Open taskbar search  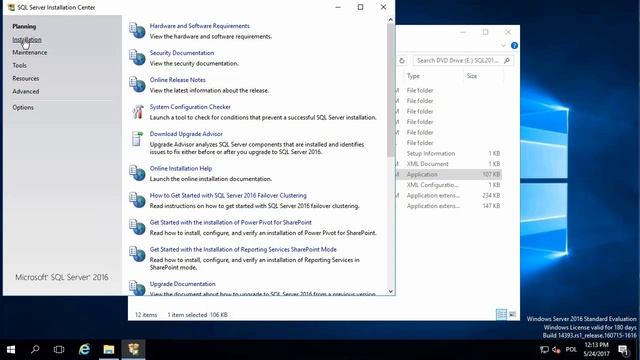35,349
